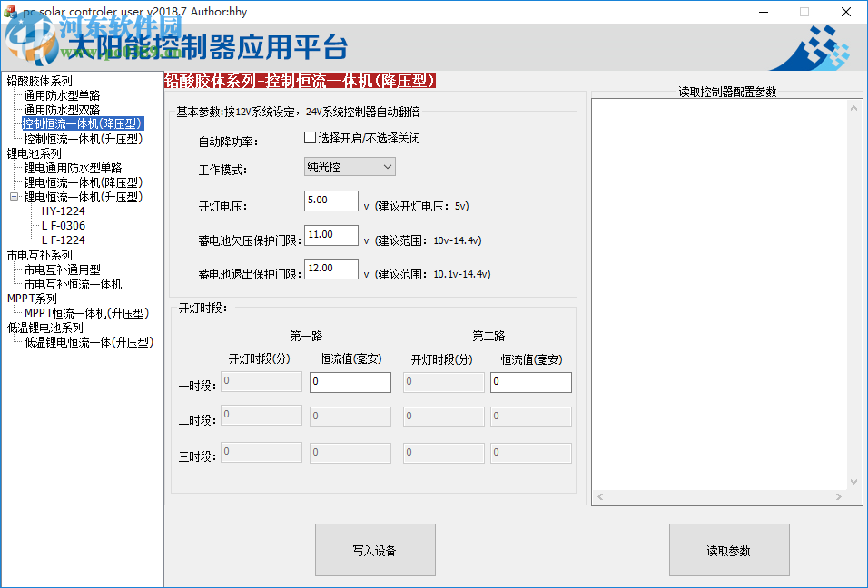Click the 蓄电池欠压保护门限 input field

tap(331, 234)
